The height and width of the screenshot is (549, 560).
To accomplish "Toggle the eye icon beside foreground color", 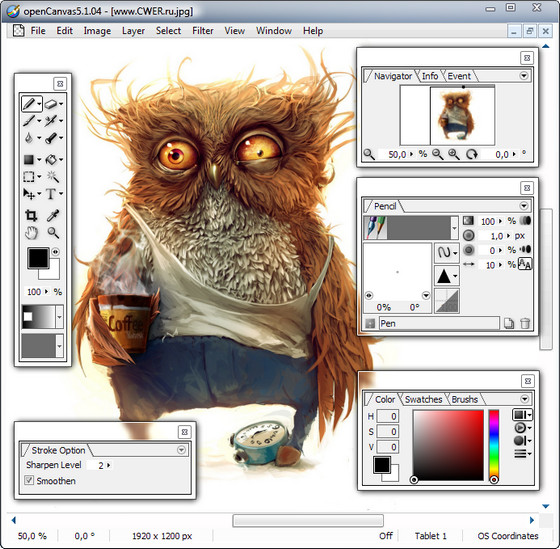I will coord(55,252).
